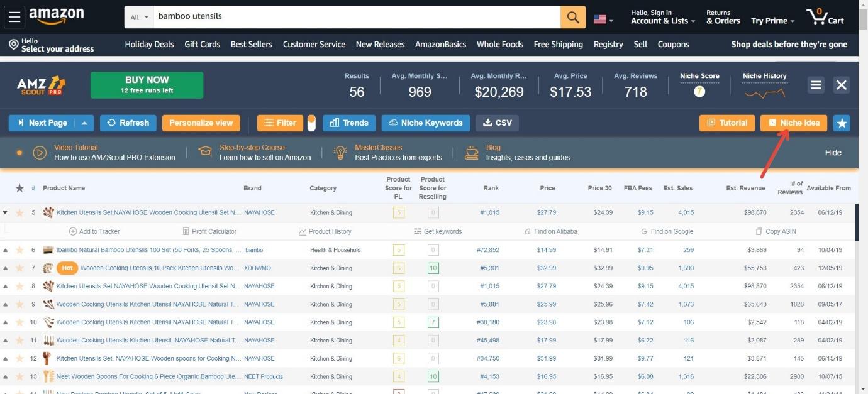Open Niche Keywords

(426, 123)
